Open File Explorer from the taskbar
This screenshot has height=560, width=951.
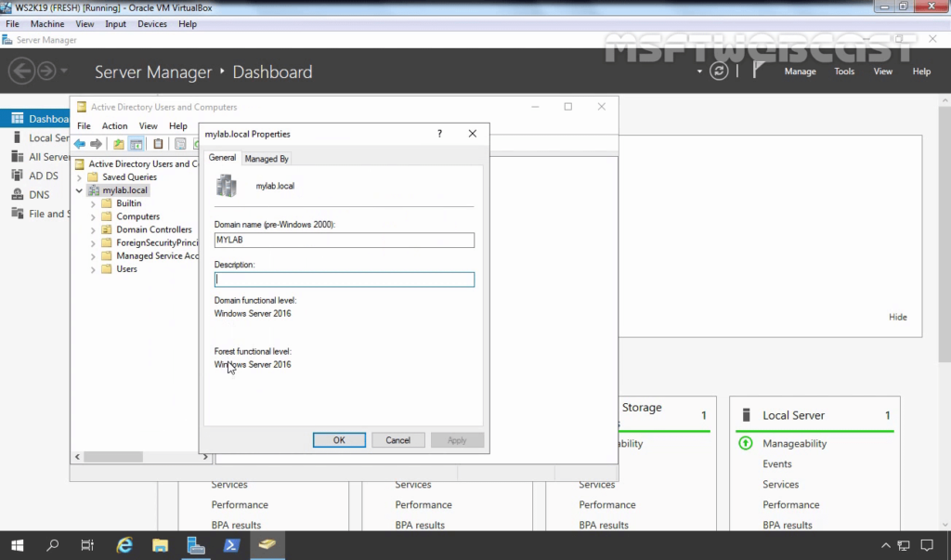coord(160,545)
